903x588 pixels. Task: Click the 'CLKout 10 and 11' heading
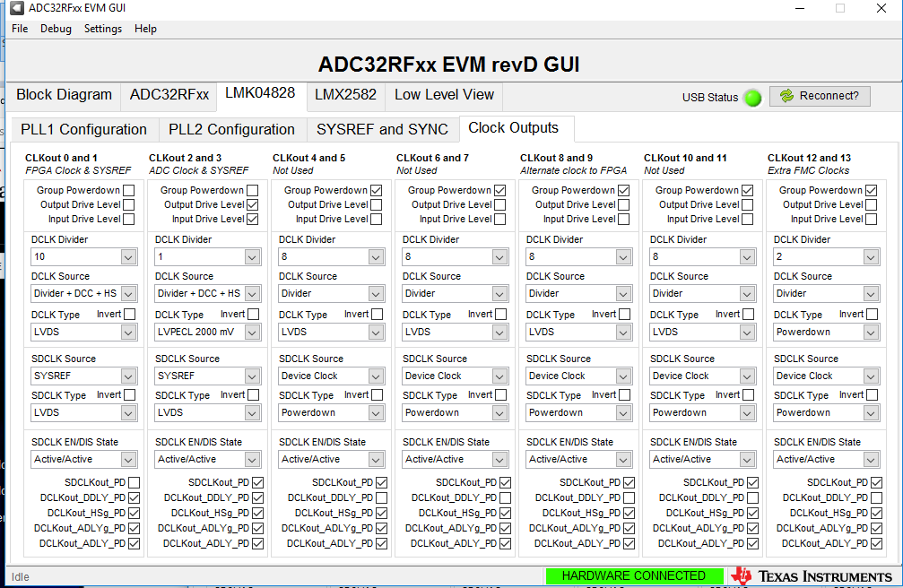click(x=685, y=158)
